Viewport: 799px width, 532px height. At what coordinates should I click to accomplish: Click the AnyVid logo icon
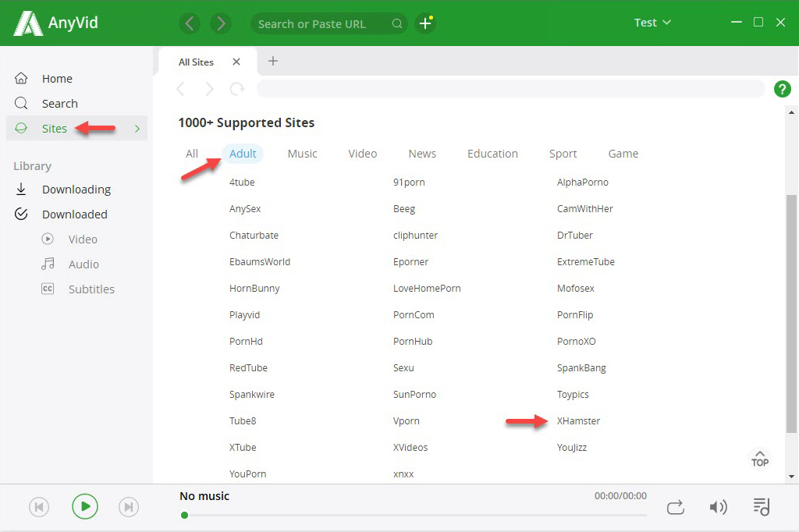[x=27, y=23]
